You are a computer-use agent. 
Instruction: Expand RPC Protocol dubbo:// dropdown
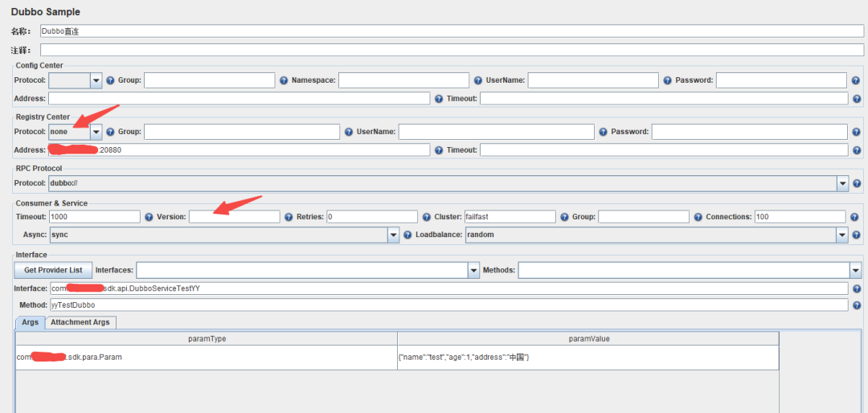coord(449,183)
